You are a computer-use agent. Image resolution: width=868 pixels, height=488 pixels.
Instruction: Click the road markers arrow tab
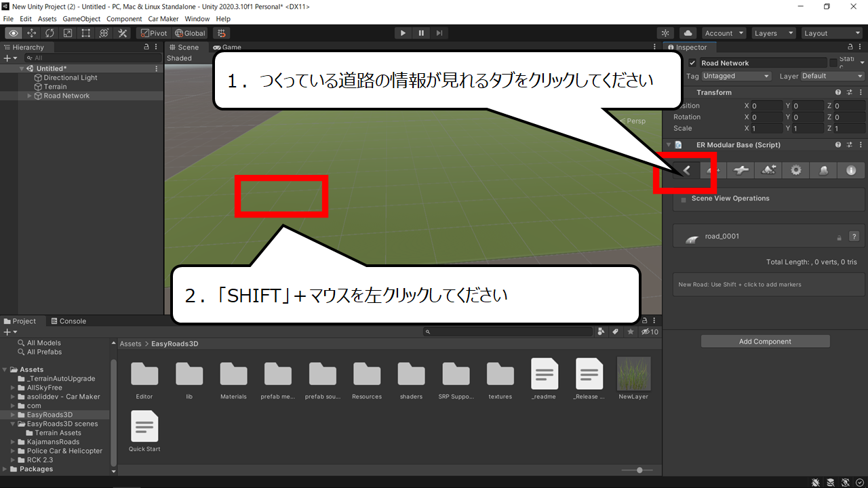(686, 170)
